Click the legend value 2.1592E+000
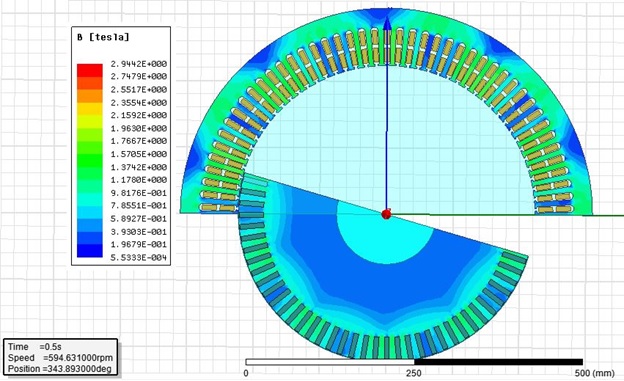 (x=138, y=115)
